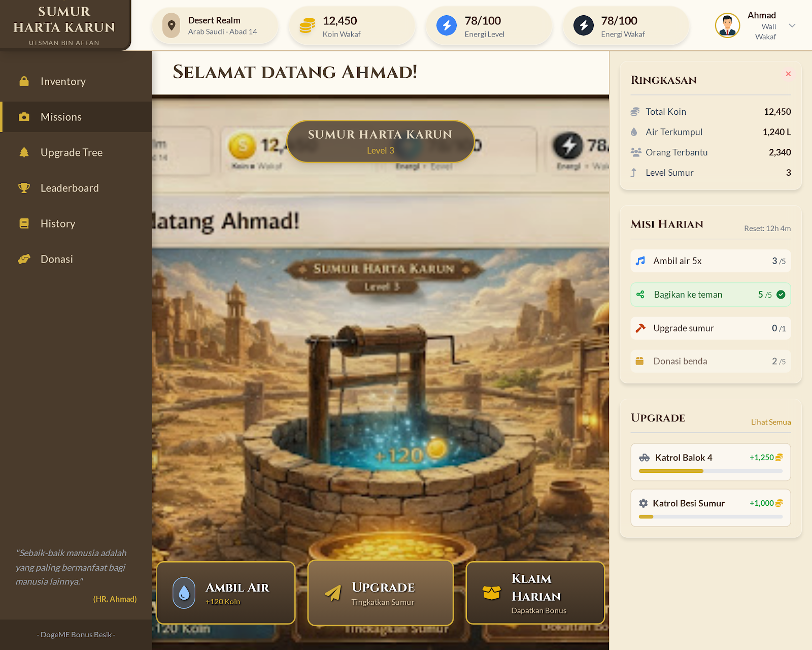Go to the Donasi menu item
812x650 pixels.
(76, 259)
